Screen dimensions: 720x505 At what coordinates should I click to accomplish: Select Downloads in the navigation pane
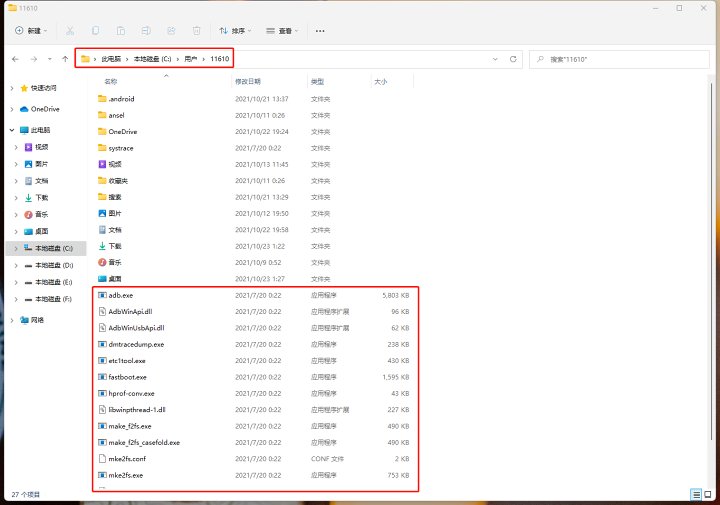point(37,198)
